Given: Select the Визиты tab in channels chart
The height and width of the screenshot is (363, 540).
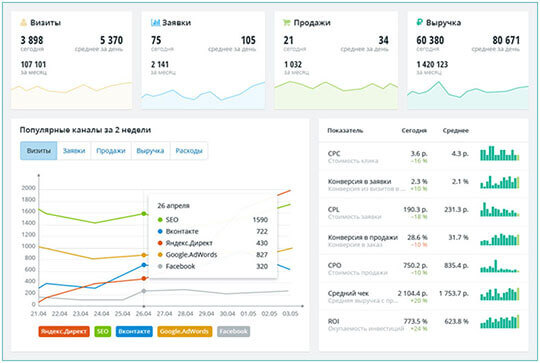Looking at the screenshot, I should click(39, 151).
